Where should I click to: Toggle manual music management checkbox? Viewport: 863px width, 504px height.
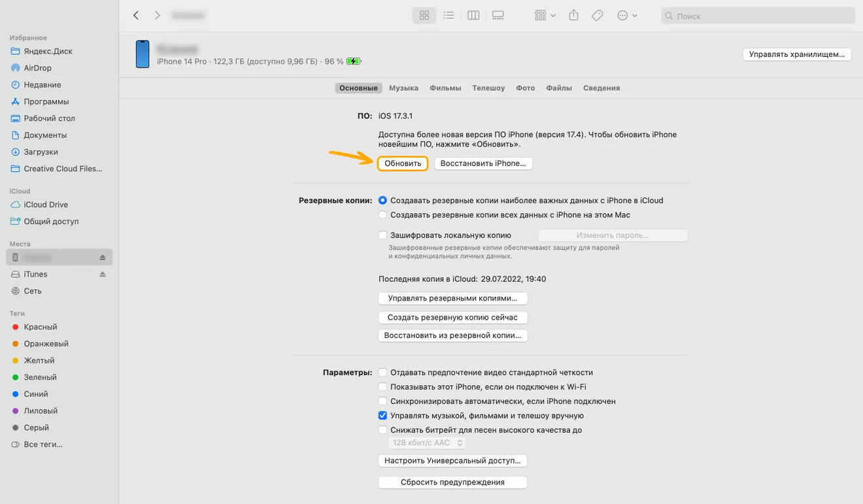383,416
